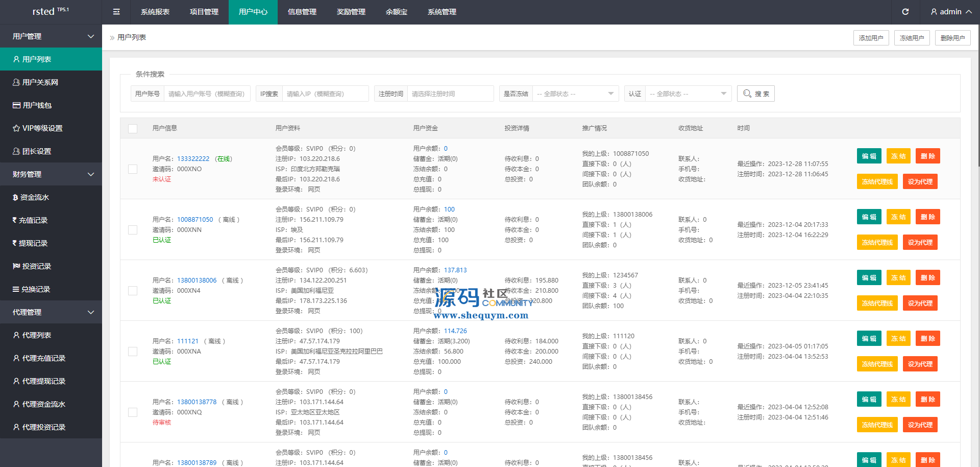The height and width of the screenshot is (467, 980).
Task: Click the 用户资金 column header
Action: click(x=426, y=128)
